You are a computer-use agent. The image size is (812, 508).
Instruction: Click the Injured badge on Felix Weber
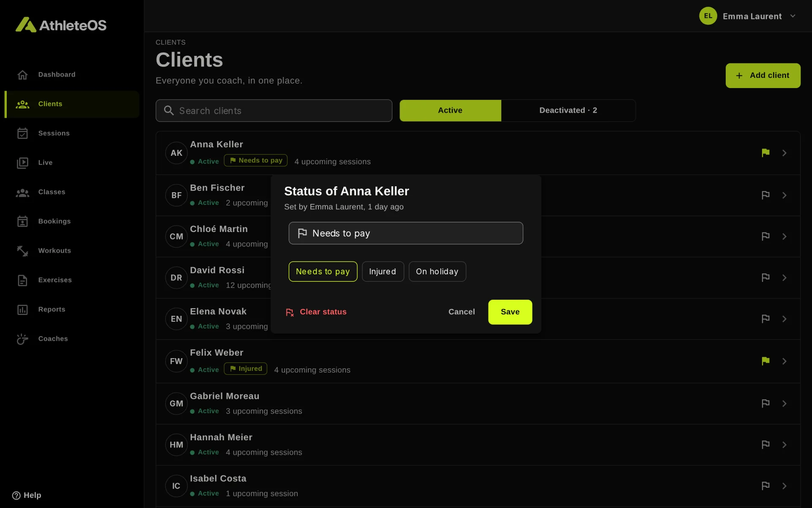(245, 369)
